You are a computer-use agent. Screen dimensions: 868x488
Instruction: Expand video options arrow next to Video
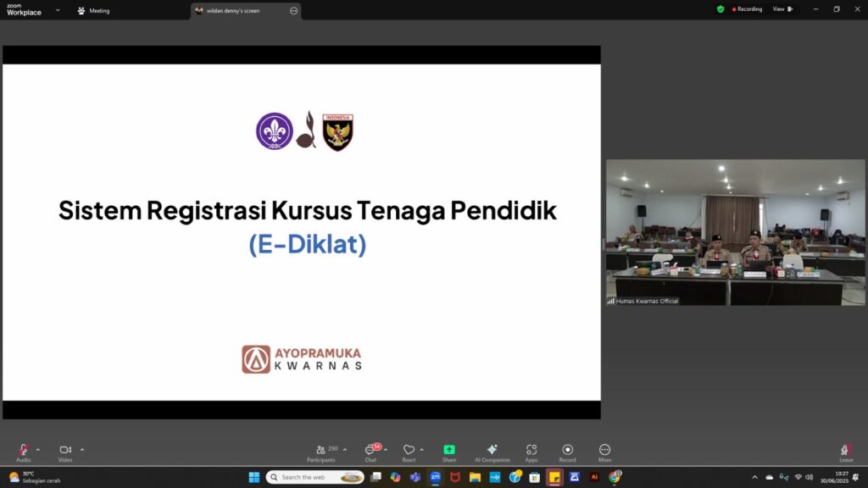tap(82, 450)
